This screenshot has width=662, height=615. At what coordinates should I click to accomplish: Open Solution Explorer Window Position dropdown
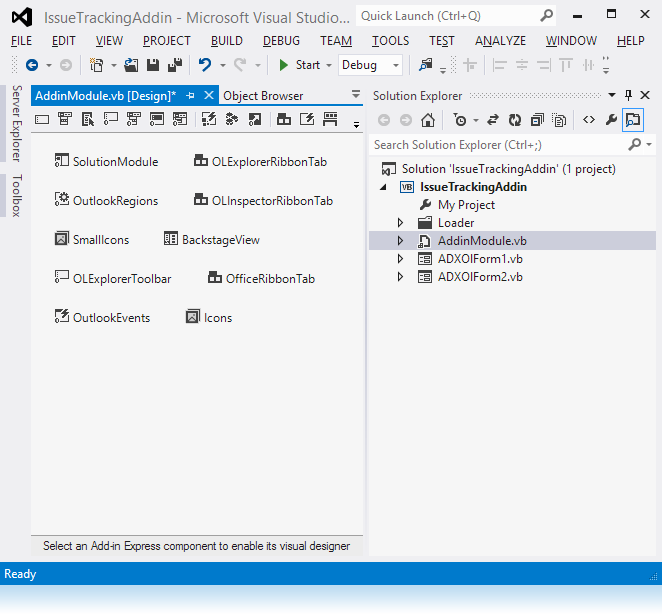pyautogui.click(x=612, y=95)
